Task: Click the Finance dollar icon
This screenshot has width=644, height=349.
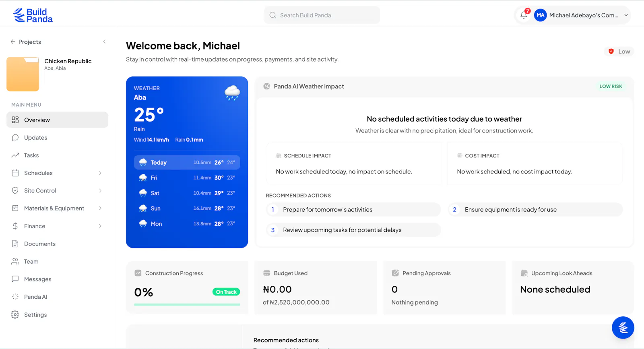Action: pyautogui.click(x=15, y=226)
